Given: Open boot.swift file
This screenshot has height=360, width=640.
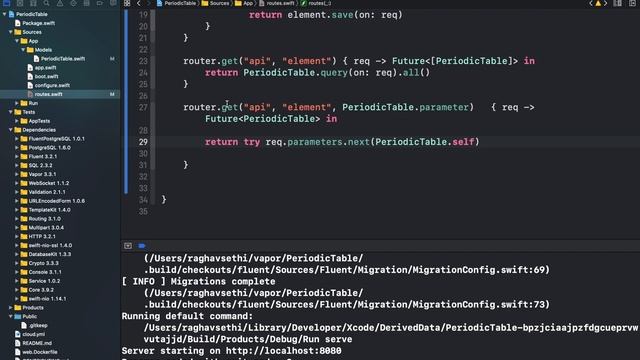Looking at the screenshot, I should [x=47, y=77].
